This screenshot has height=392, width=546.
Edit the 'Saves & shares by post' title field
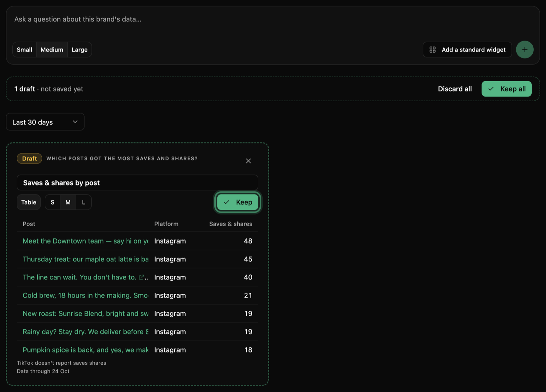[x=137, y=183]
